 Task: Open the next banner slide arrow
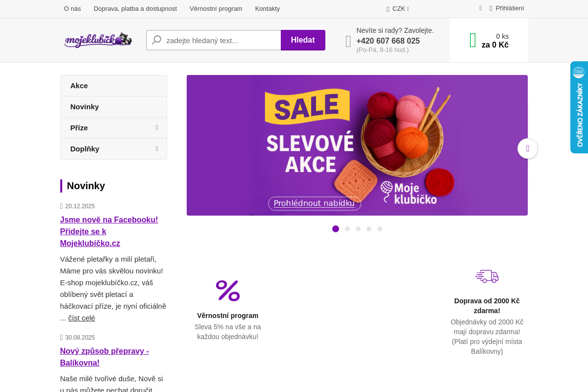click(527, 148)
